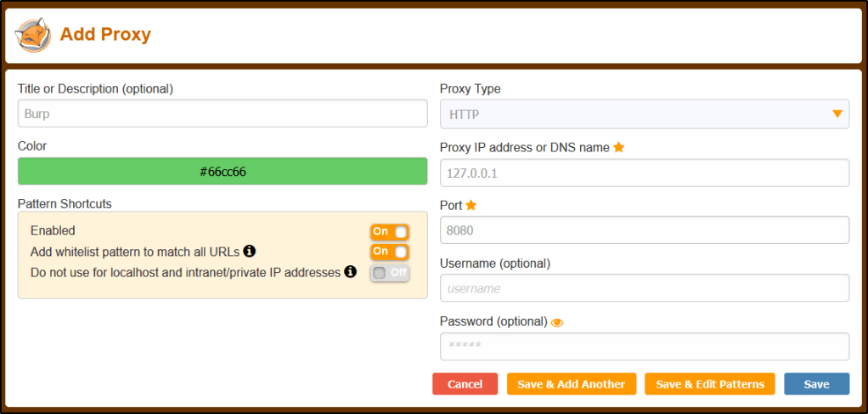Click Save & Edit Patterns button
The height and width of the screenshot is (414, 868).
tap(710, 384)
